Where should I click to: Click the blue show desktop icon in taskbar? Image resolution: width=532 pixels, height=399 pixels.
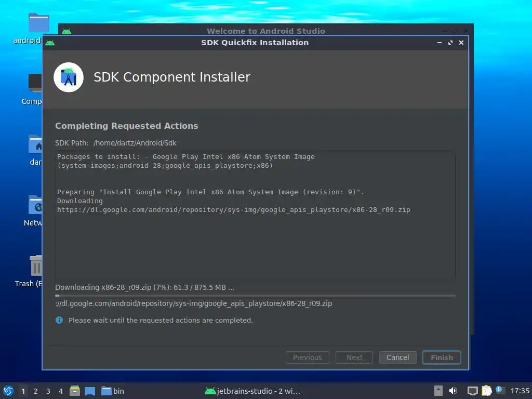(x=90, y=391)
